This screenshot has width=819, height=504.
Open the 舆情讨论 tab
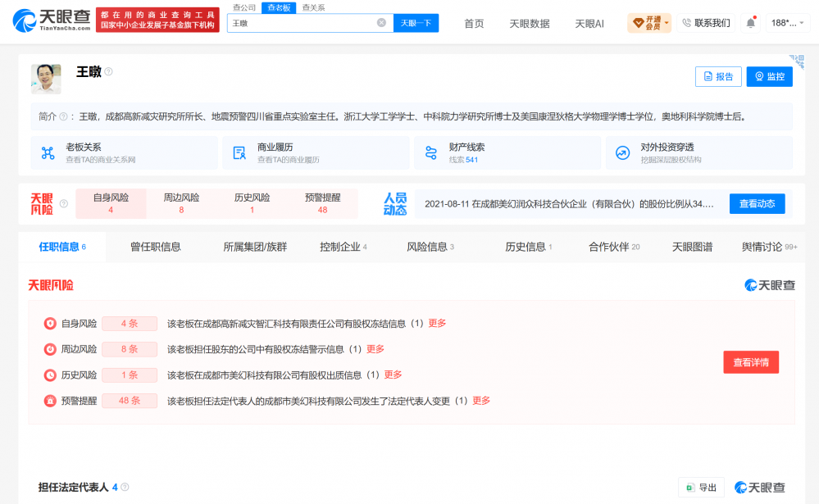[769, 247]
